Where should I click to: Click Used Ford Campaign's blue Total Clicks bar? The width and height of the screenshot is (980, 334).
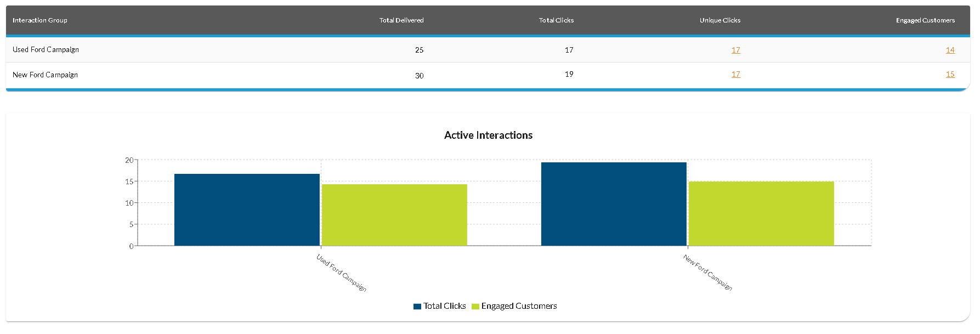click(247, 210)
